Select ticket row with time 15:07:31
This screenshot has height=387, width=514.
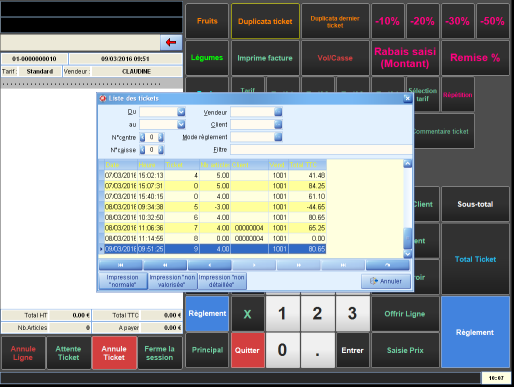click(x=215, y=186)
